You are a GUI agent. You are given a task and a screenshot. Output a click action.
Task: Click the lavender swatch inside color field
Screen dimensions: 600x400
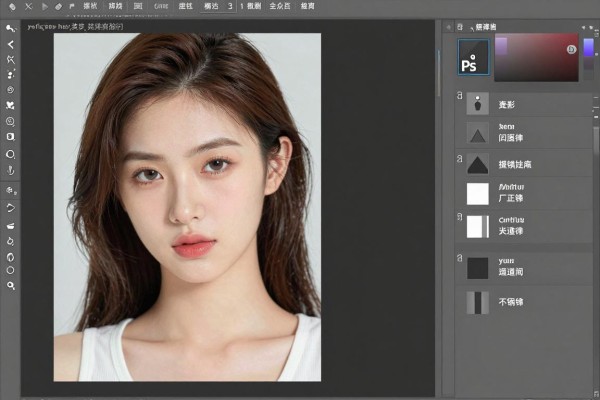tap(501, 45)
